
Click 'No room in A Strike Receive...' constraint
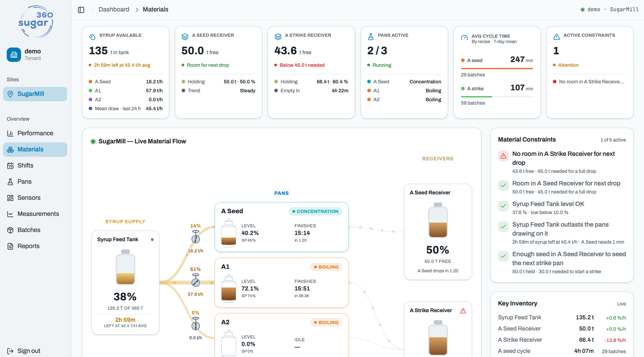tap(591, 82)
